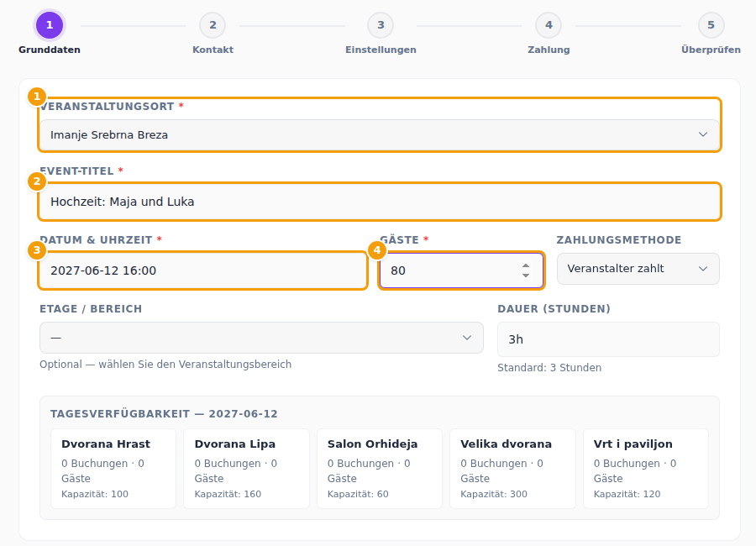Click the Zahlungsmethode label
The image size is (756, 546).
pyautogui.click(x=619, y=239)
